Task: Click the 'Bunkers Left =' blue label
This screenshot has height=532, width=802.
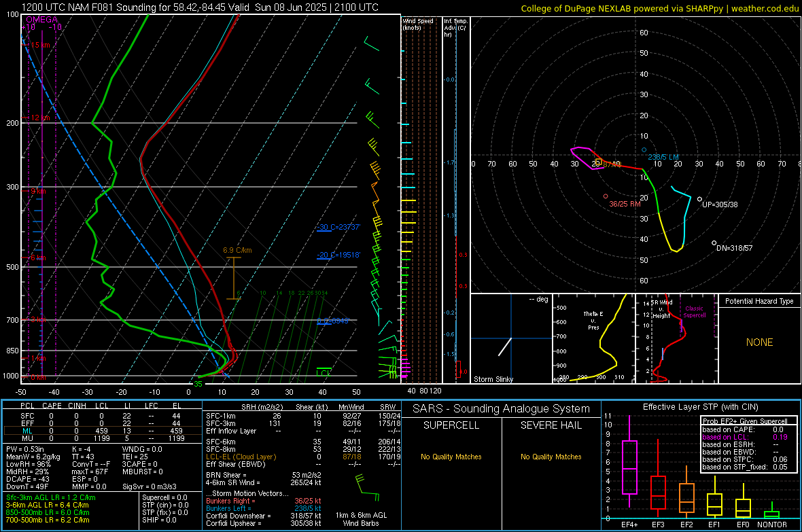Action: (228, 508)
